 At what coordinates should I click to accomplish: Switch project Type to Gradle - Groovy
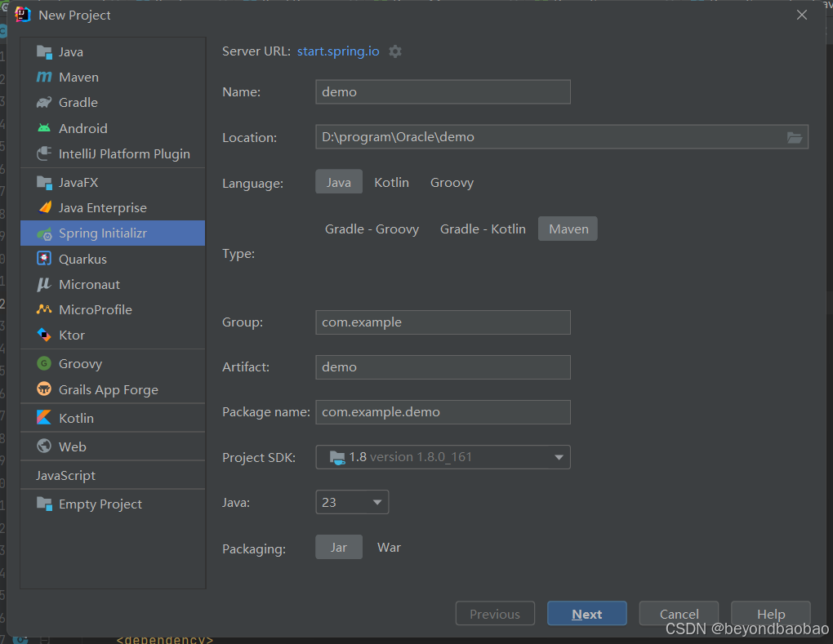(x=372, y=229)
